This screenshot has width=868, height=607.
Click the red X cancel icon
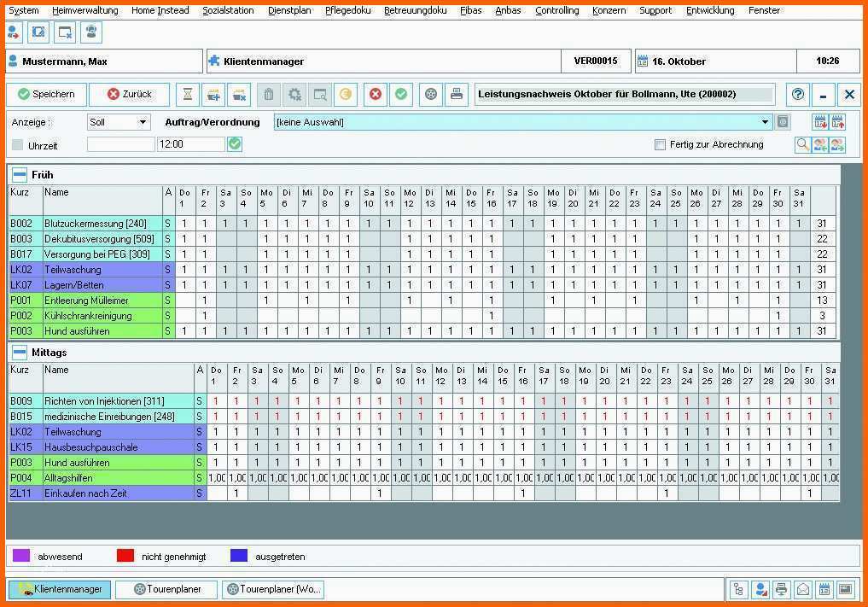point(375,95)
